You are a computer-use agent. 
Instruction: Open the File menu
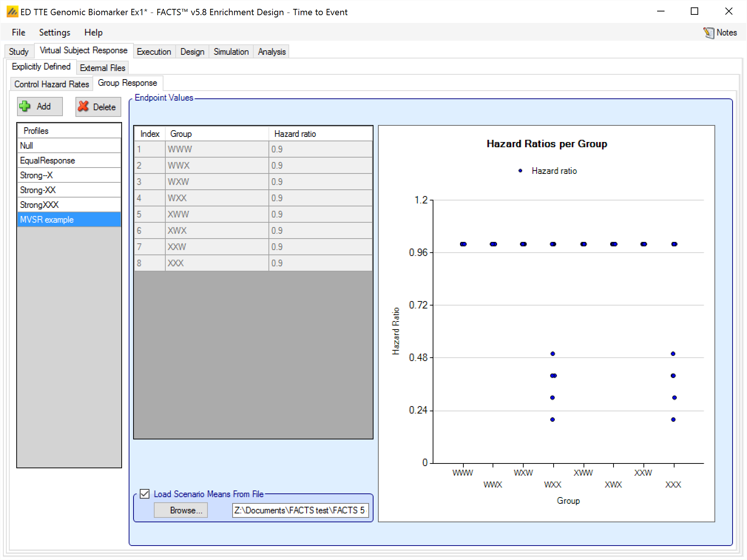click(18, 33)
